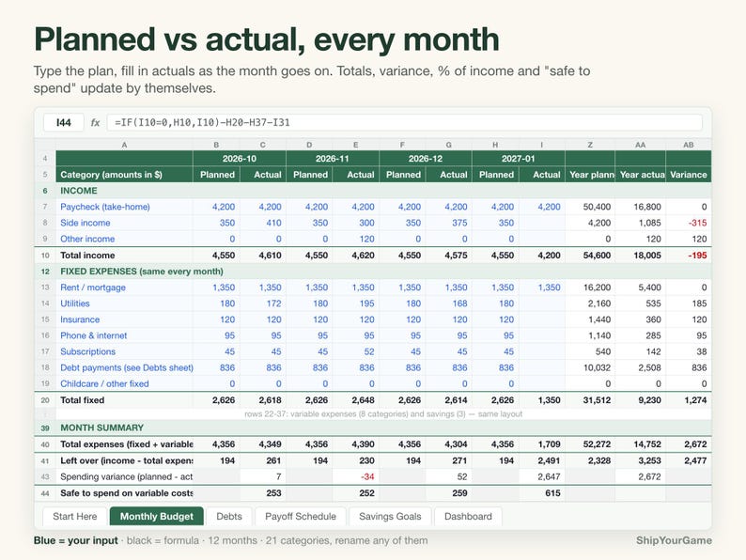Click the 2026-10 month header cell
Viewport: 746px width, 560px height.
(x=240, y=159)
